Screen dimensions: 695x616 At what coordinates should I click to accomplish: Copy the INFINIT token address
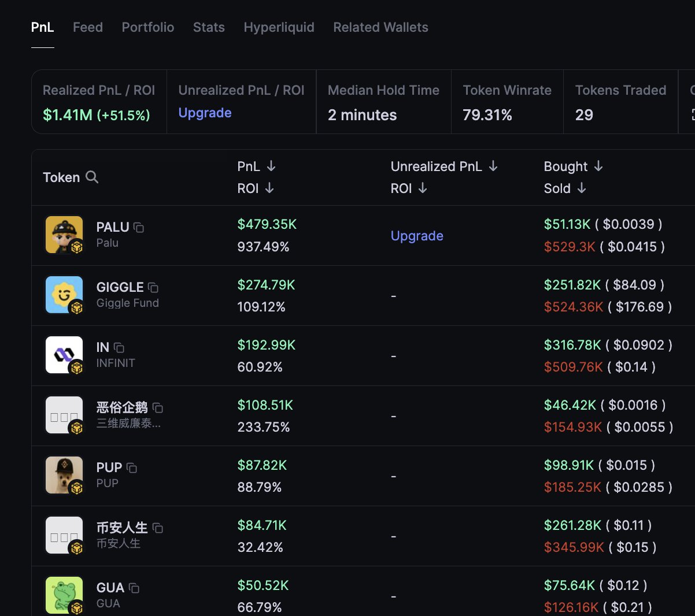pyautogui.click(x=119, y=347)
